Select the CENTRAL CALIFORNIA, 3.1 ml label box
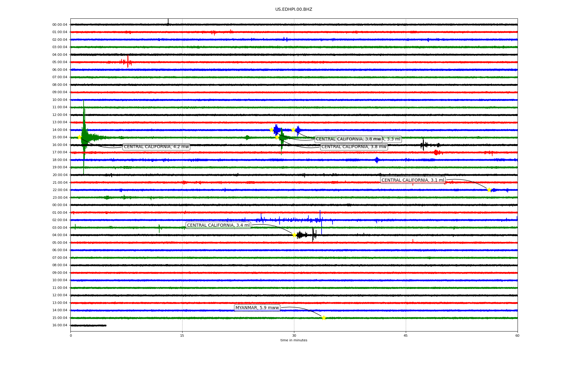This screenshot has height=368, width=588. 413,180
